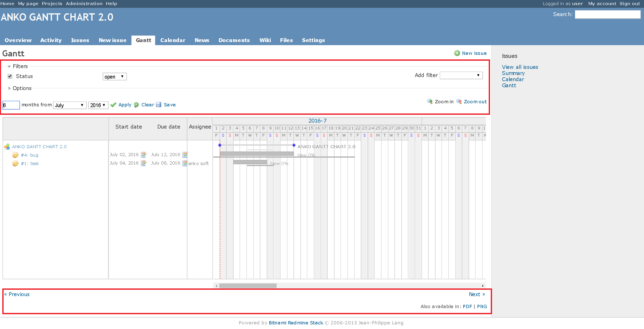
Task: Collapse the Filters section
Action: tap(9, 66)
